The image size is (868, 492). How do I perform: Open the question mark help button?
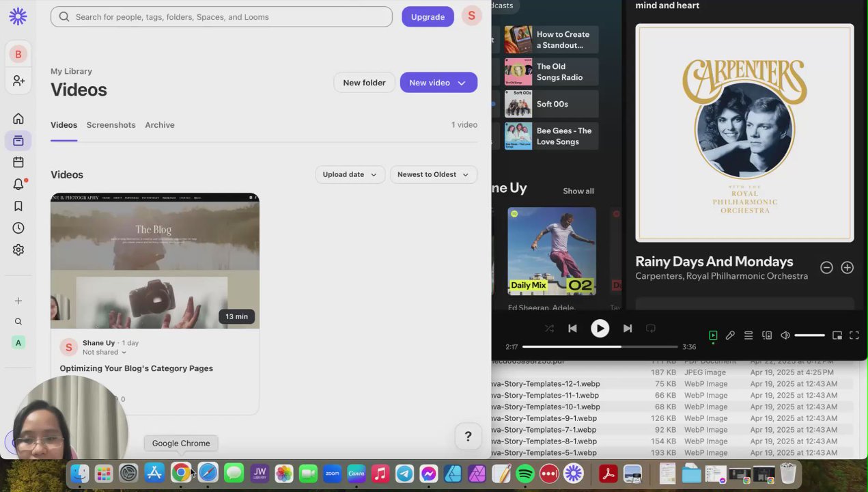click(x=468, y=437)
